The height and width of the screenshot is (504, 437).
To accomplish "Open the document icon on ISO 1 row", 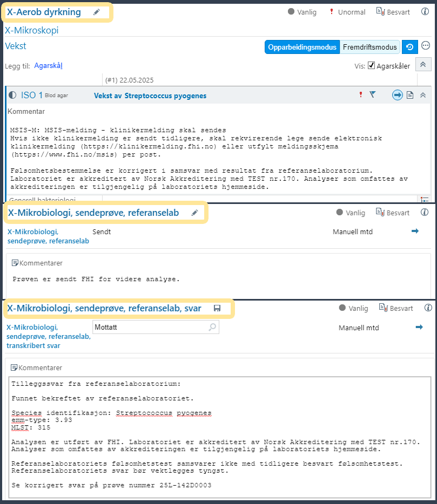I will pyautogui.click(x=410, y=95).
